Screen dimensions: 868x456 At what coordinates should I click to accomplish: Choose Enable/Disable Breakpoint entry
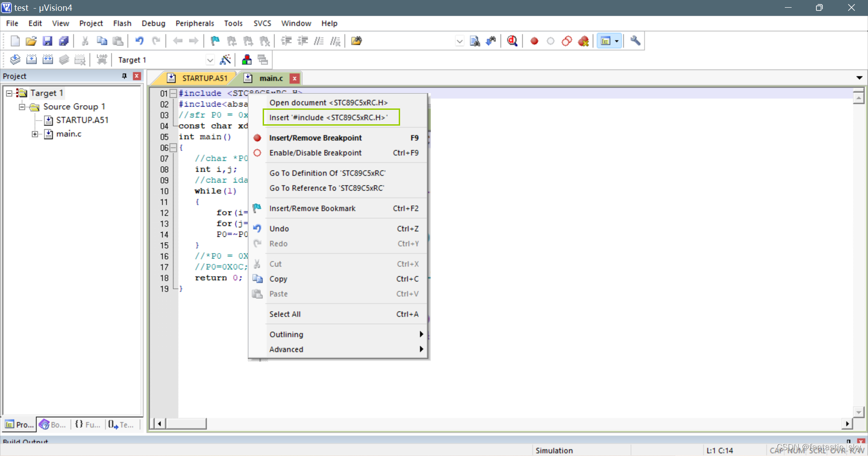click(338, 153)
